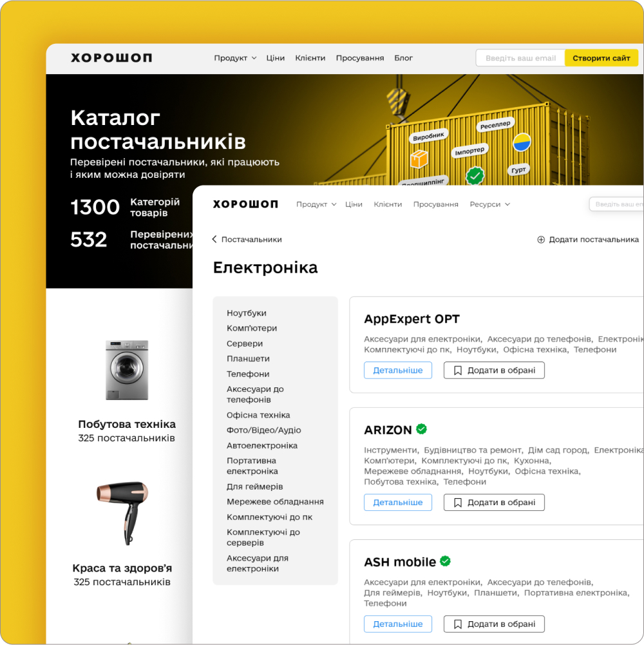
Task: Click the ARIZON supplier title
Action: 388,430
